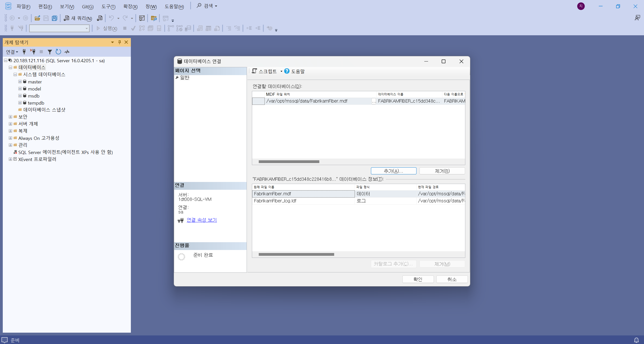Pin the Object Explorer panel
The image size is (644, 344).
coord(120,42)
